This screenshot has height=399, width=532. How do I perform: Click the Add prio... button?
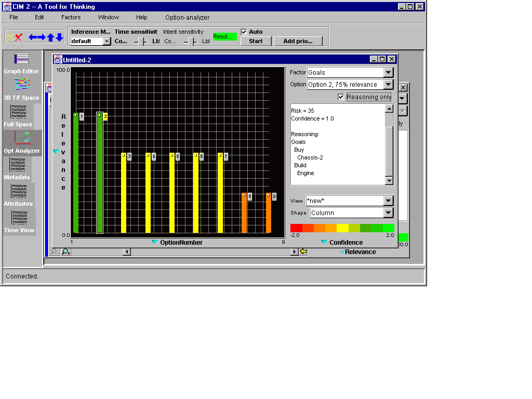(298, 41)
